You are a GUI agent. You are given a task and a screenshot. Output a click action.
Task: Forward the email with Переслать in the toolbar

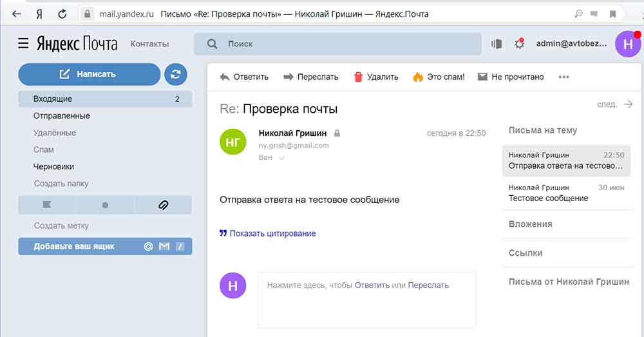coord(311,77)
